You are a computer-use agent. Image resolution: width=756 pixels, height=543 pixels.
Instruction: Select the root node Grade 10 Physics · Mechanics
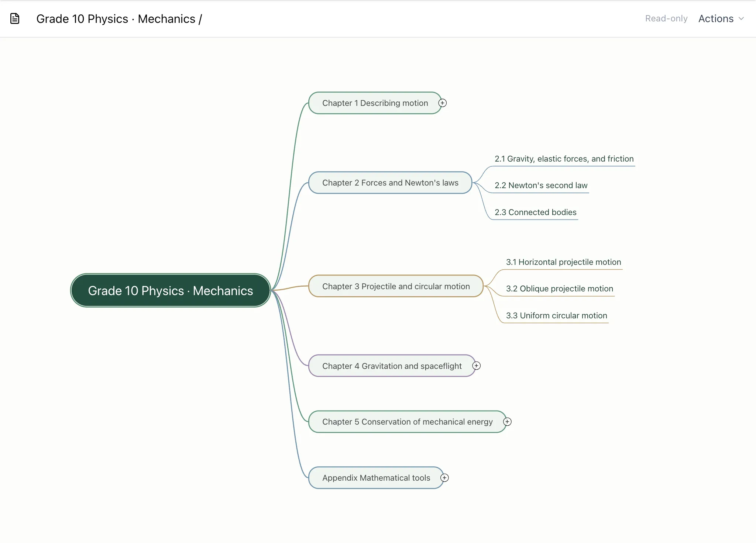[171, 290]
